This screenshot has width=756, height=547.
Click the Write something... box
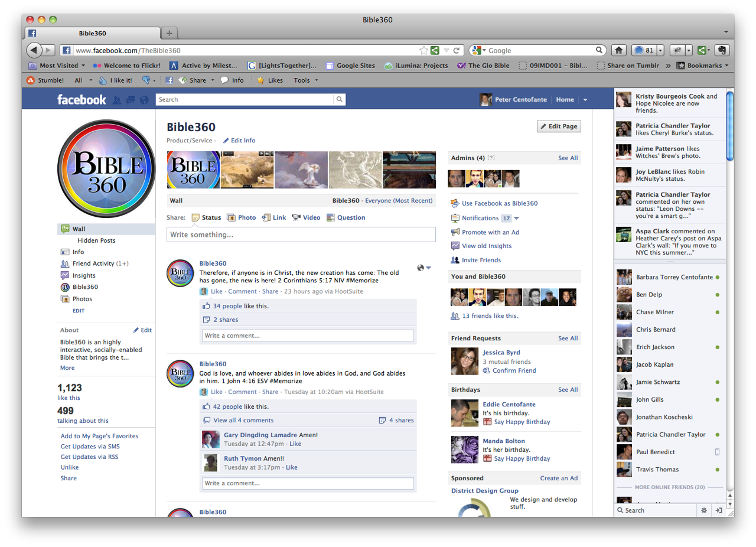tap(301, 235)
